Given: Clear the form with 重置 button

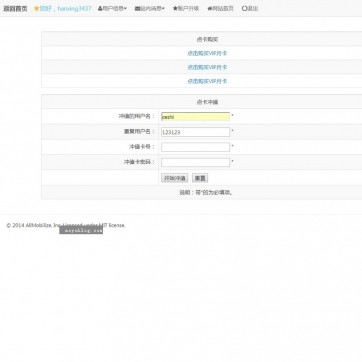Looking at the screenshot, I should click(x=200, y=178).
